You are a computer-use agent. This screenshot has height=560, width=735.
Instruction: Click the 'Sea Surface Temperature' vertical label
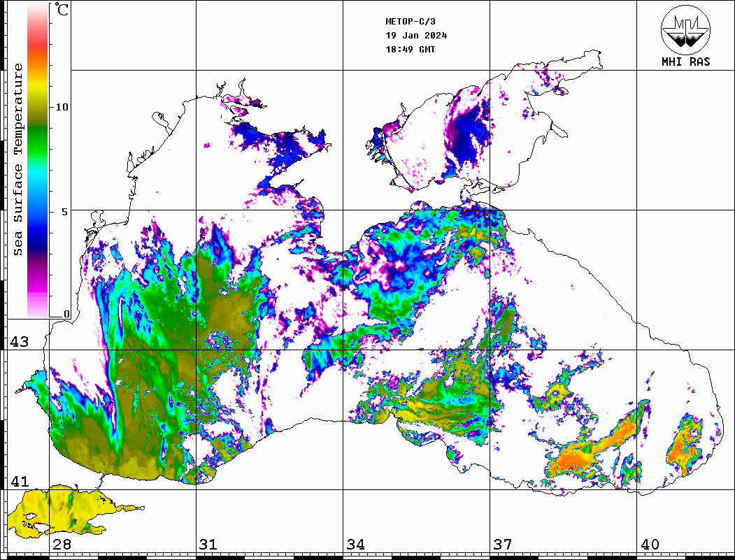(x=17, y=159)
